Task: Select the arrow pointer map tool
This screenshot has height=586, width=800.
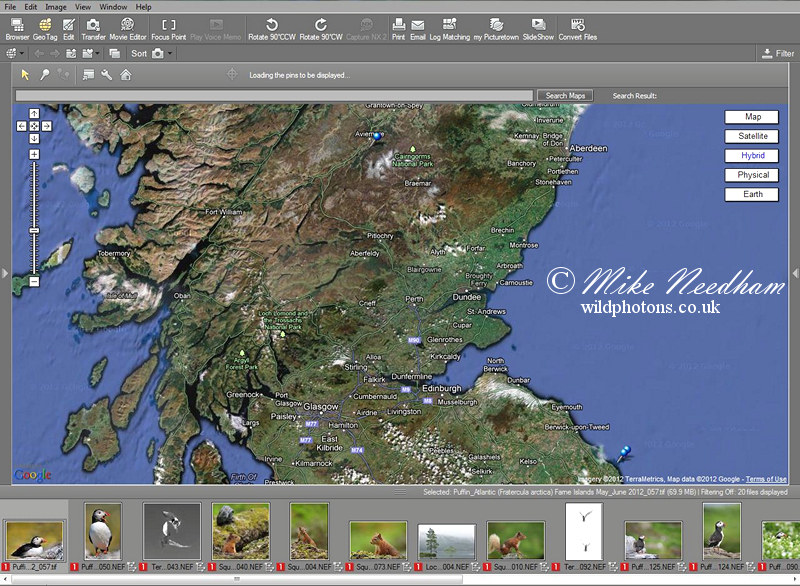Action: tap(25, 75)
